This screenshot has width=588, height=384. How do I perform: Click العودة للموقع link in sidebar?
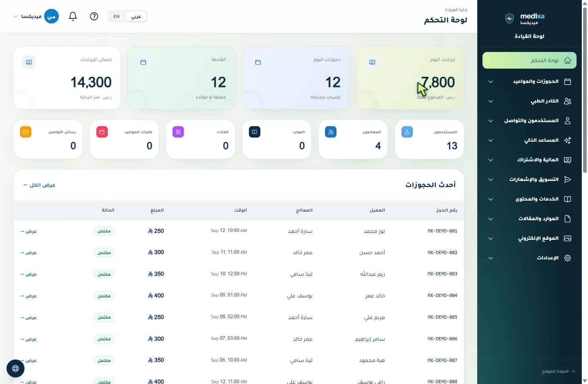pyautogui.click(x=559, y=371)
